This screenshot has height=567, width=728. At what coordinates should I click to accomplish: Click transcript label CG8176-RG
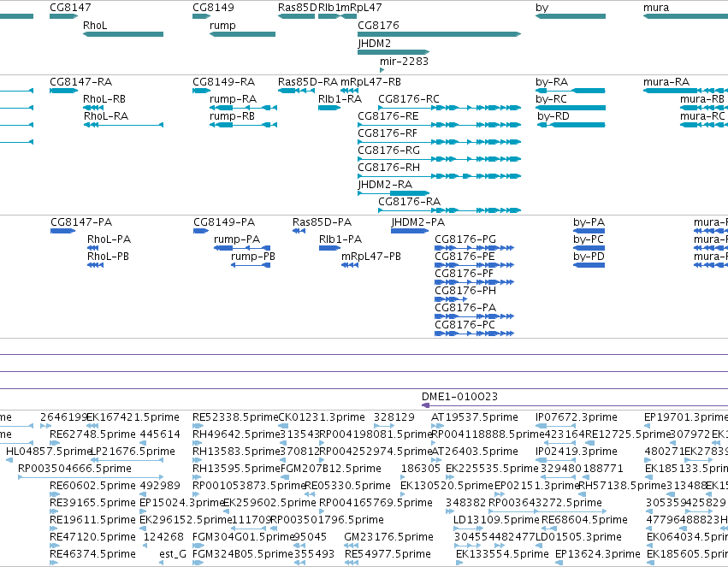[388, 151]
